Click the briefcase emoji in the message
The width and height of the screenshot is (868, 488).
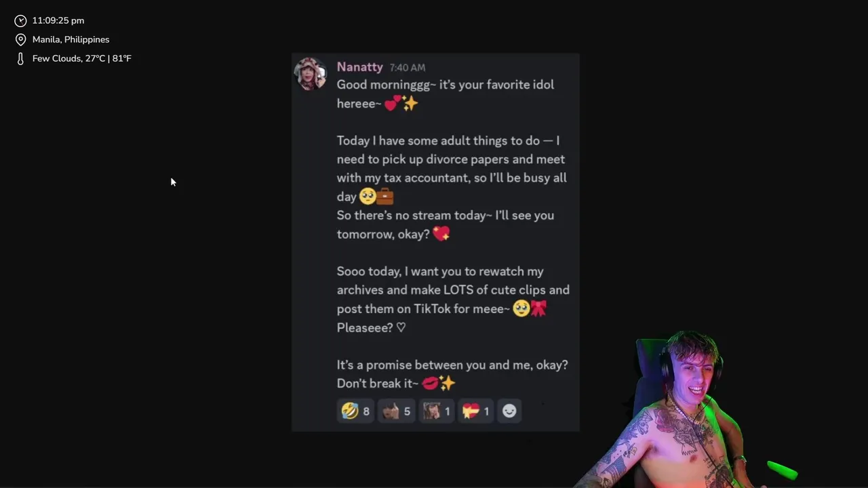(x=384, y=197)
